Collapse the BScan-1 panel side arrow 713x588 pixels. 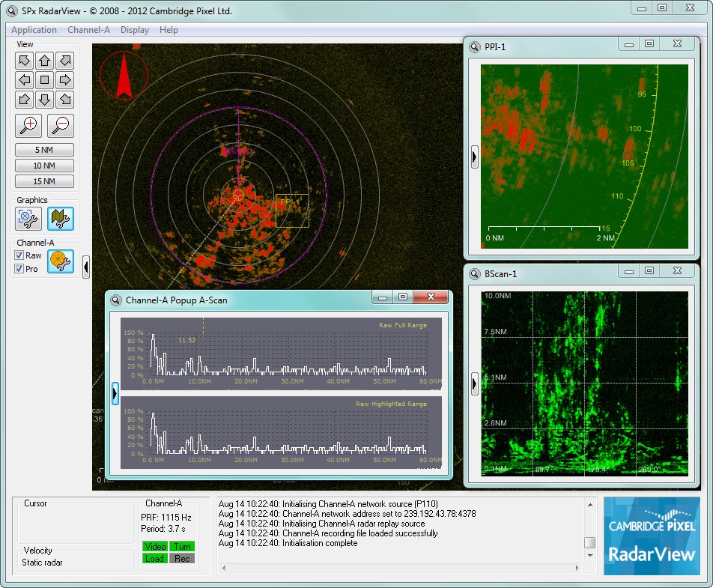(475, 384)
